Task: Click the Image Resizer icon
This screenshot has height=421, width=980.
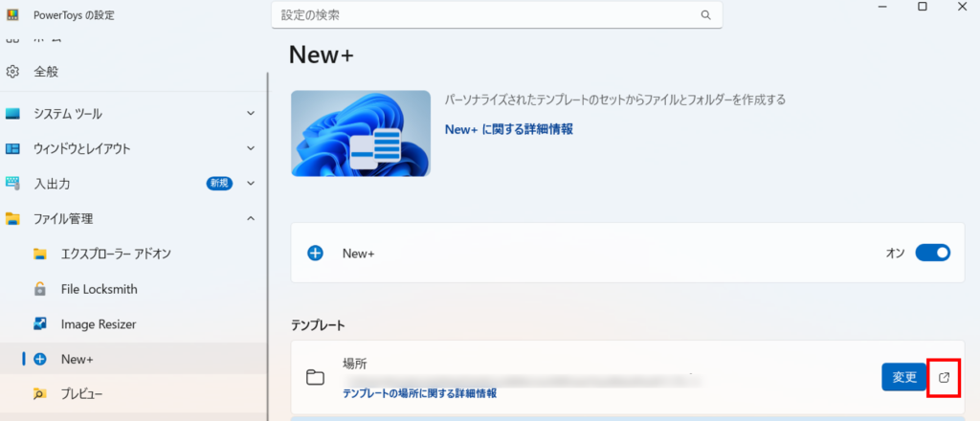Action: (x=40, y=324)
